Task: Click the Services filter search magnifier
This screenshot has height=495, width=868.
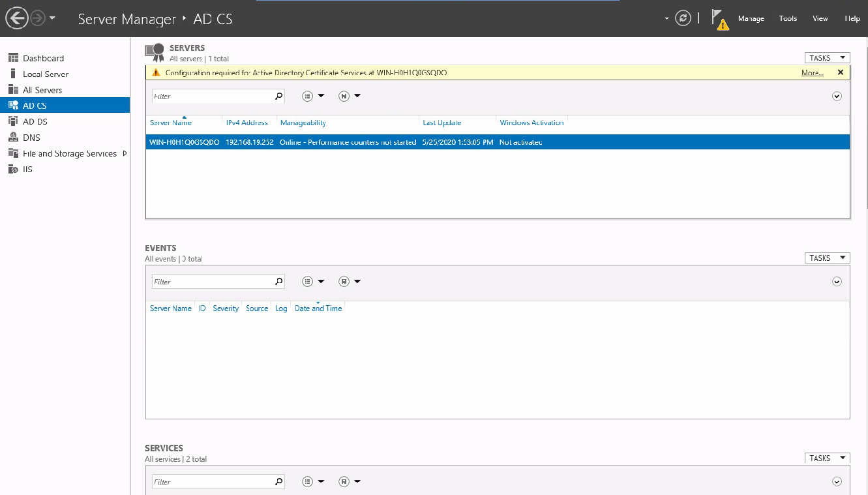Action: [x=279, y=482]
